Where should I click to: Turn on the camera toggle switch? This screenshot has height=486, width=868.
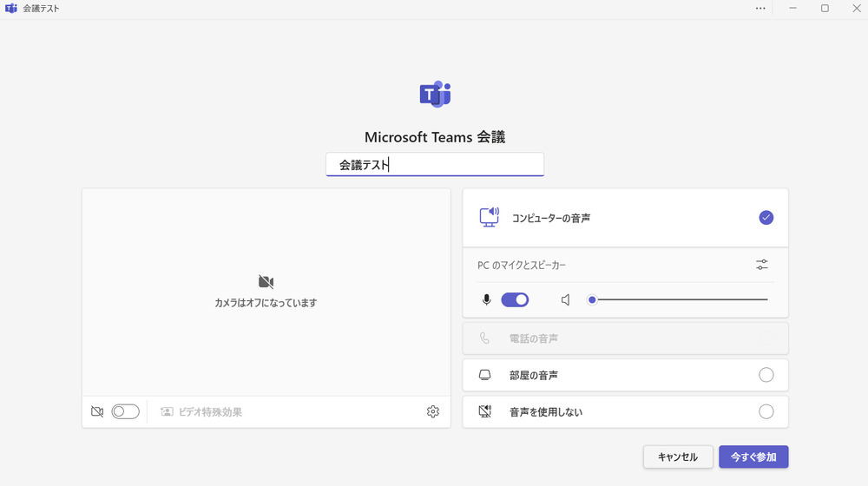point(126,412)
